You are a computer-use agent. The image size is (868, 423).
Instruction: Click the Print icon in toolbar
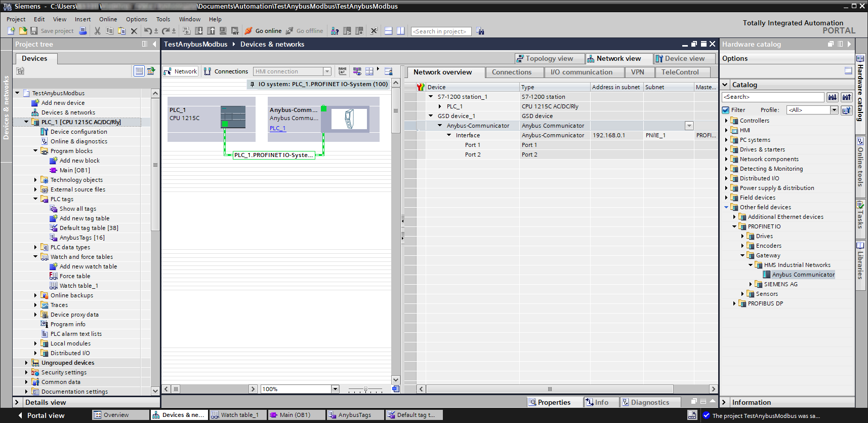click(x=83, y=31)
